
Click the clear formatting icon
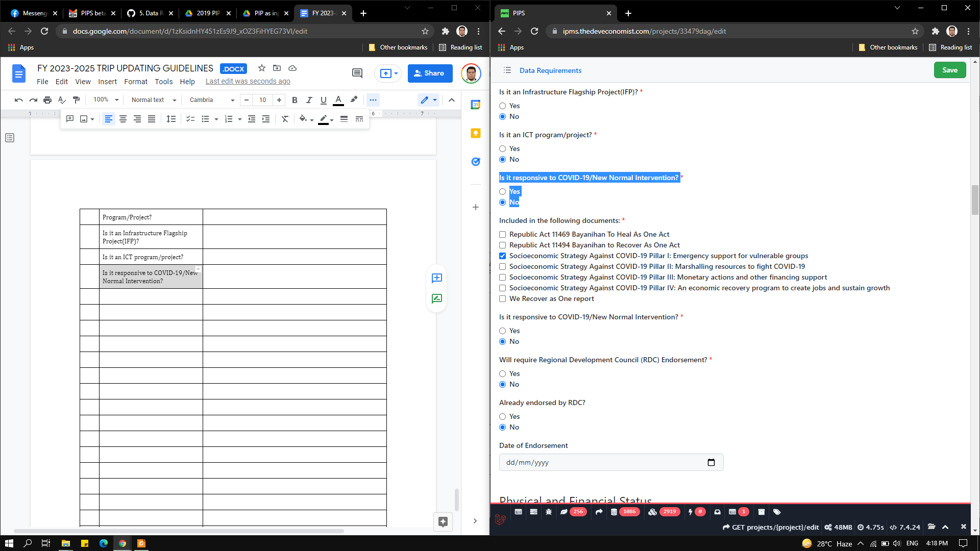[285, 119]
